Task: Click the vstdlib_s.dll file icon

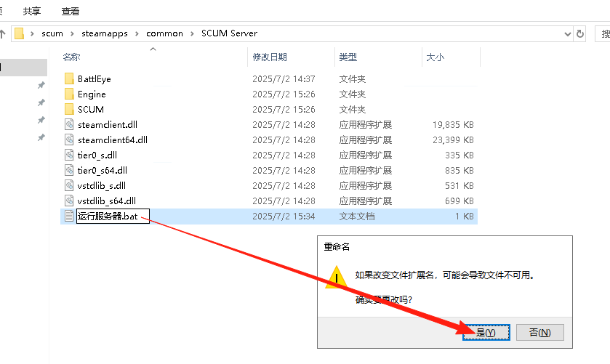Action: pos(69,185)
